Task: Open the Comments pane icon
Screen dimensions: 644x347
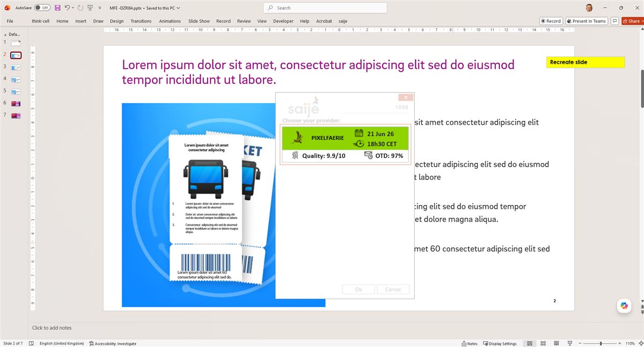Action: pos(614,21)
